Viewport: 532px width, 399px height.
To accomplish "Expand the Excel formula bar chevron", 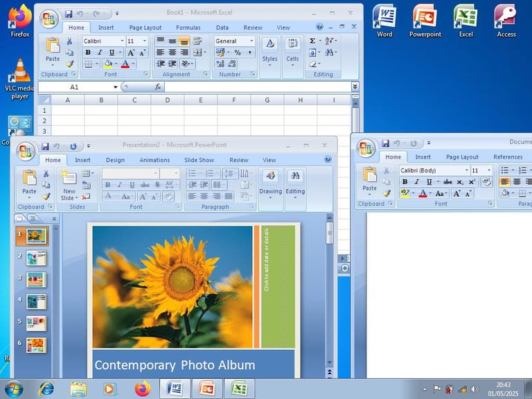I will [x=355, y=87].
